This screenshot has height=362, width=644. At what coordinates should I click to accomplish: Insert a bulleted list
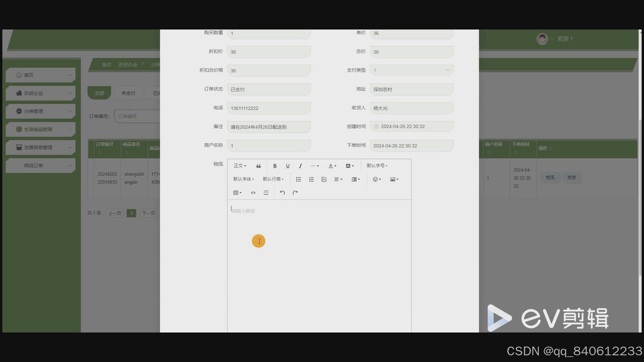click(298, 179)
